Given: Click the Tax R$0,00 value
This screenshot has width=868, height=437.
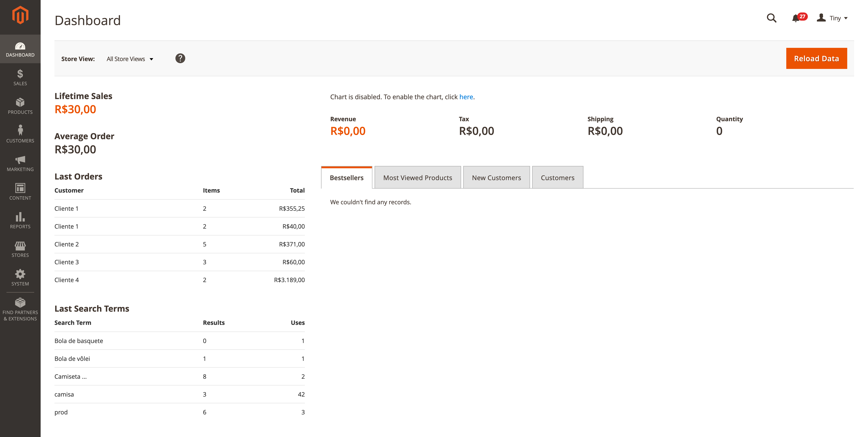Looking at the screenshot, I should click(x=476, y=131).
